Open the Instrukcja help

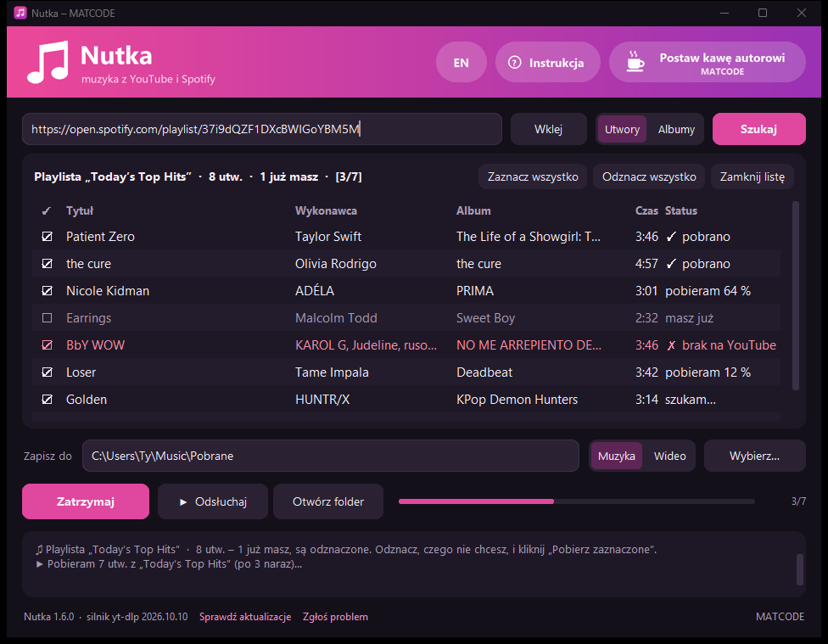pos(547,62)
